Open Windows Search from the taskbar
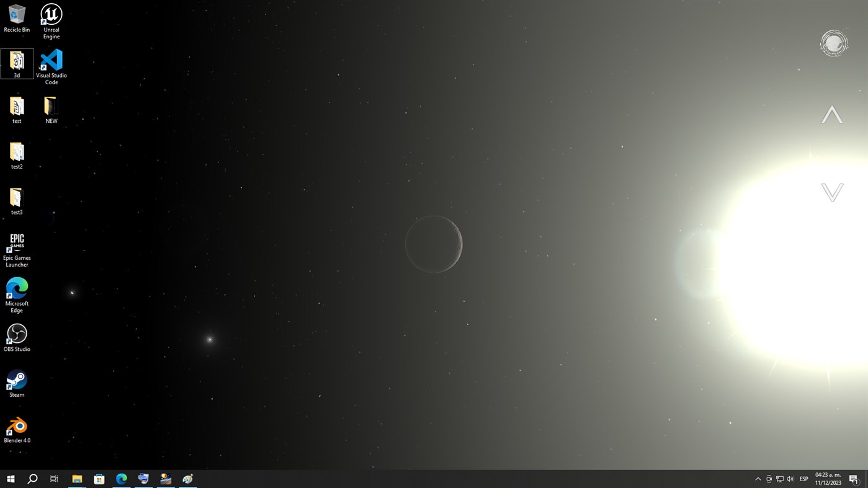Image resolution: width=868 pixels, height=488 pixels. (31, 478)
